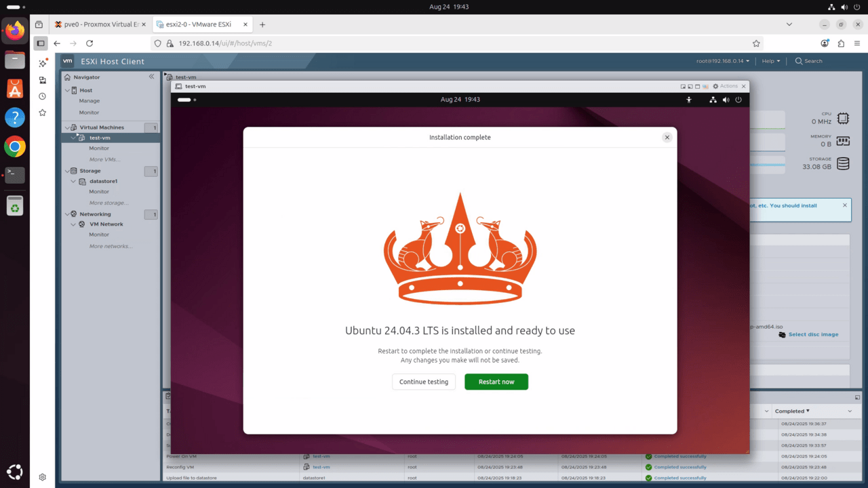868x488 pixels.
Task: Open the guest VM power menu icon
Action: (738, 100)
